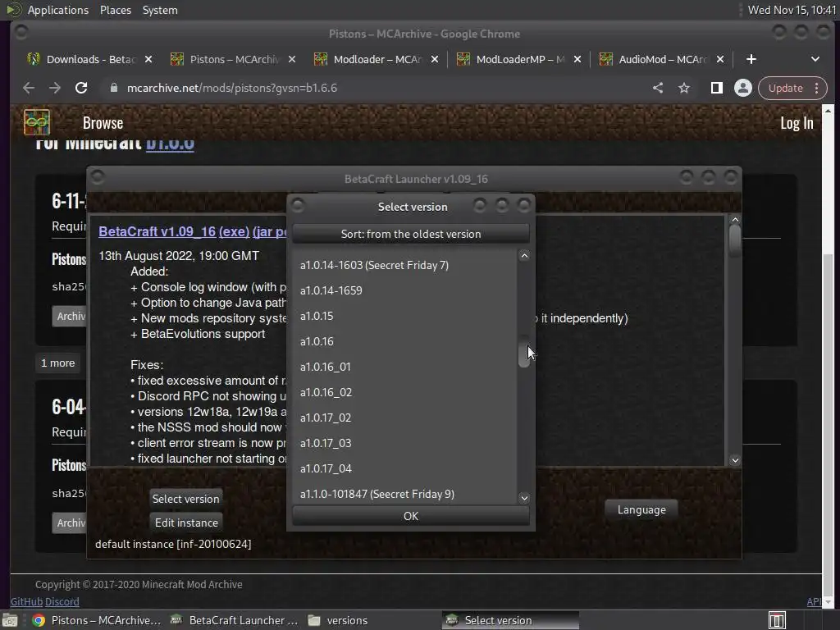
Task: Select version a1.0.17_04
Action: pos(405,468)
